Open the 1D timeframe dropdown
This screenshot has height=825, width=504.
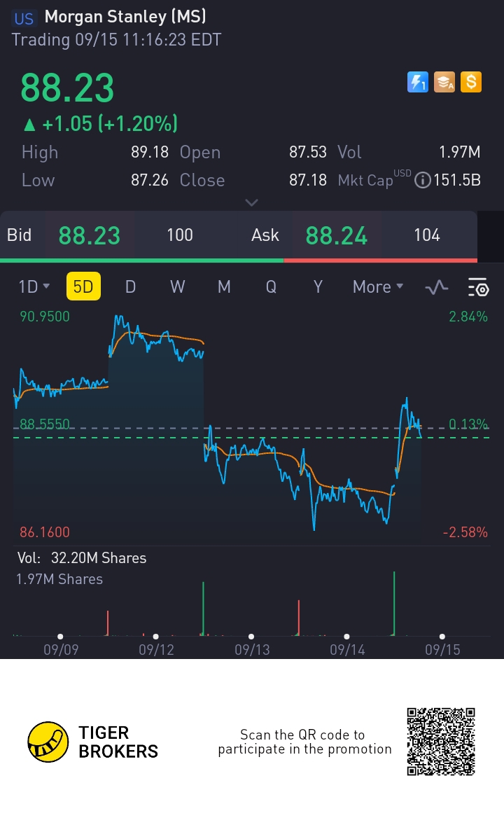tap(34, 286)
